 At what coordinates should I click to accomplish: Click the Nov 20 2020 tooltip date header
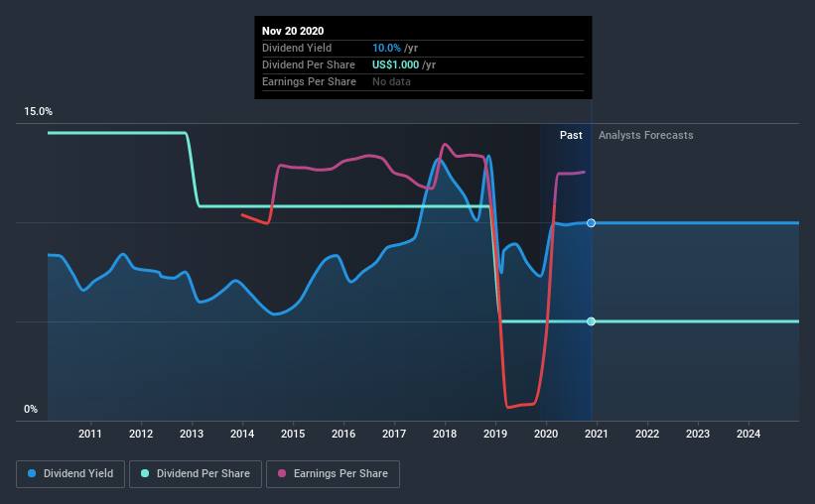[x=293, y=31]
